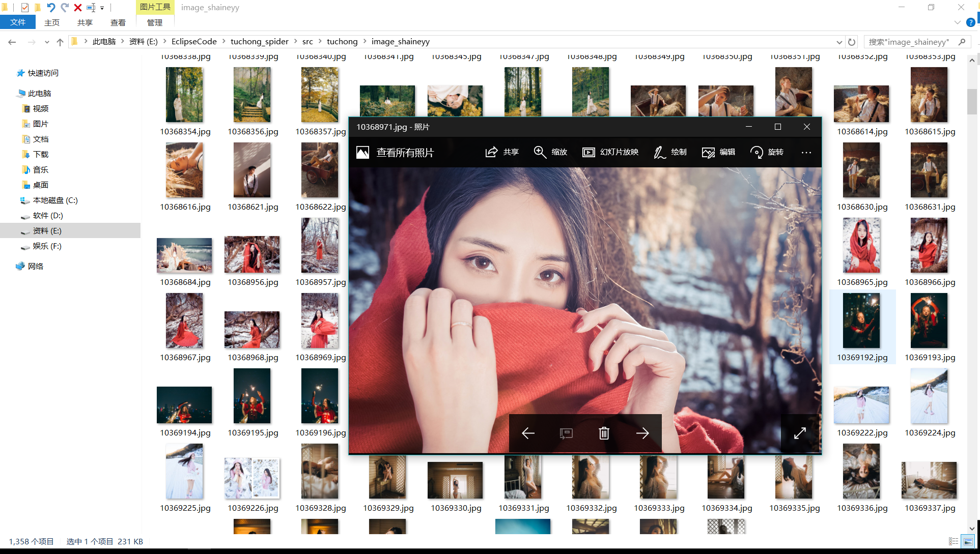
Task: Click the tuchong breadcrumb in address bar
Action: 342,42
